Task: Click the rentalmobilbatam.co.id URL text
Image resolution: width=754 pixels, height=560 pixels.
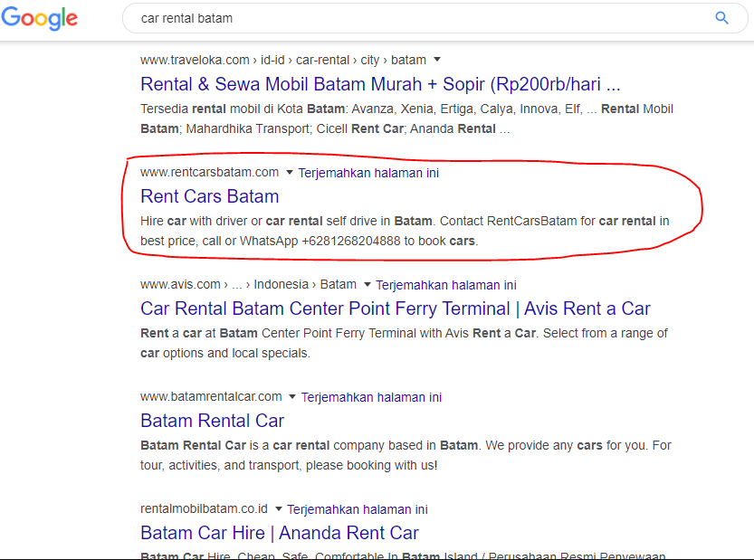Action: tap(204, 508)
